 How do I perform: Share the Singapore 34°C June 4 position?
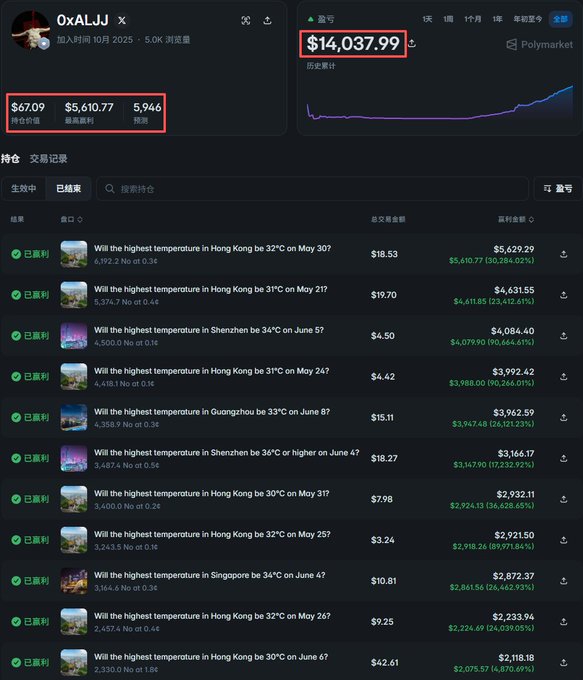pos(563,581)
